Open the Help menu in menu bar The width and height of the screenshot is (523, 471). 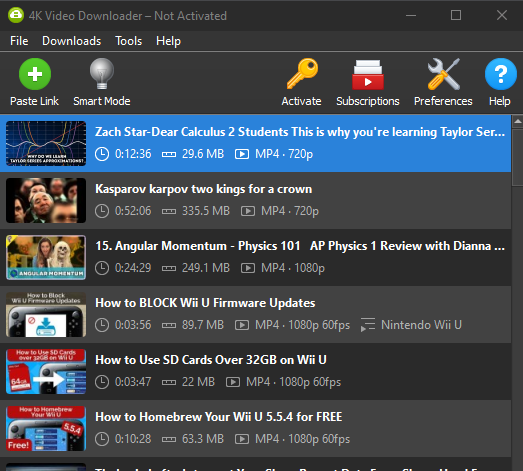tap(168, 41)
